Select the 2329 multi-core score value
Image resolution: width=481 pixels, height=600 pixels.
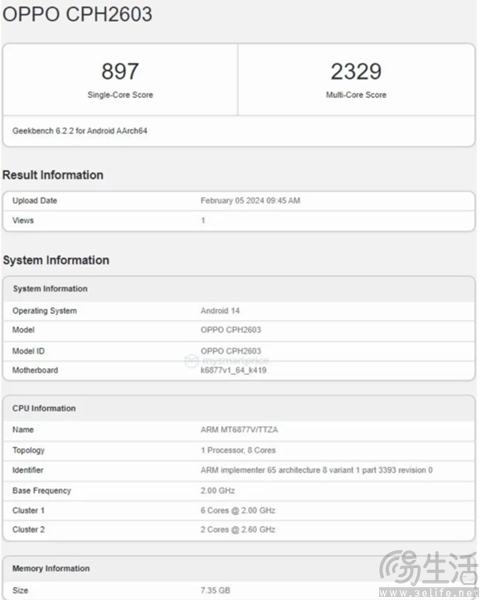(356, 72)
